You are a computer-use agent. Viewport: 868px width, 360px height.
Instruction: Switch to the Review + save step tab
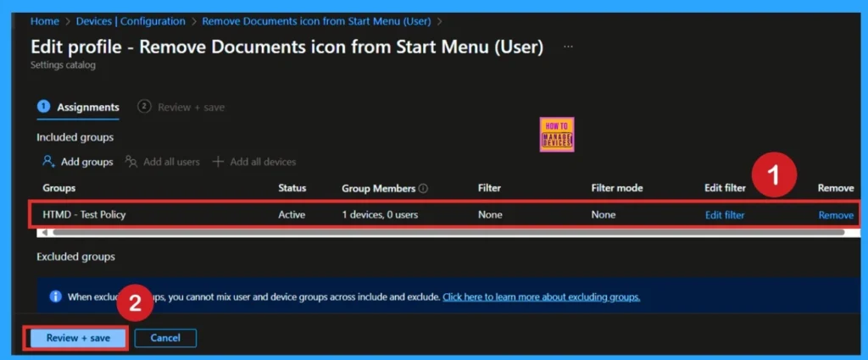181,108
